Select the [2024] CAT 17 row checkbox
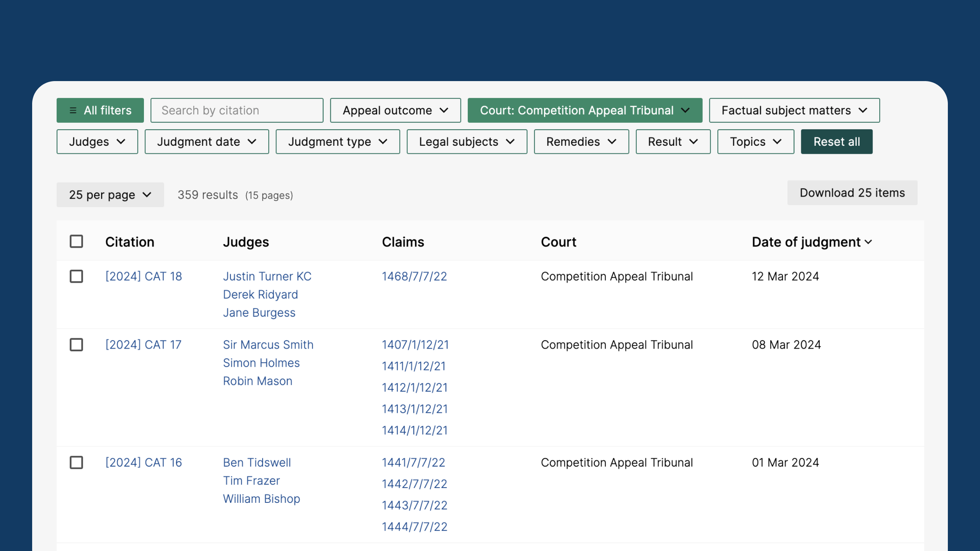The width and height of the screenshot is (980, 551). point(76,345)
